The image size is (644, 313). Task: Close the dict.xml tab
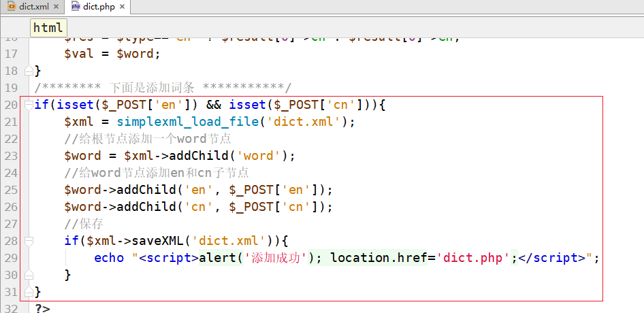click(x=57, y=7)
